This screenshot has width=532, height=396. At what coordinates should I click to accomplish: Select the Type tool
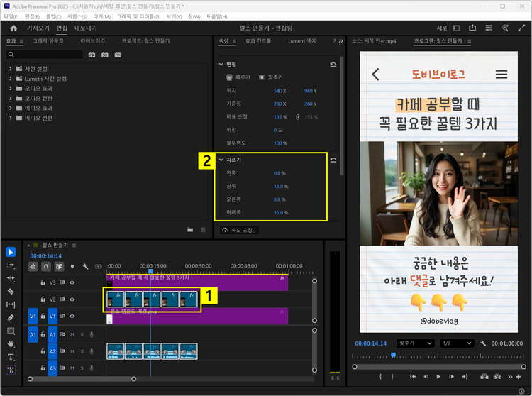(x=11, y=357)
